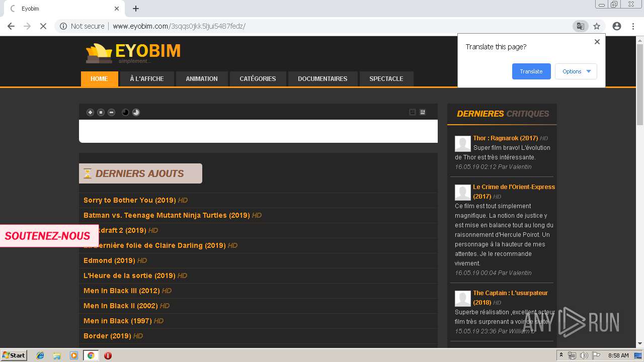The height and width of the screenshot is (362, 644).
Task: Go back to previous page
Action: pyautogui.click(x=11, y=26)
